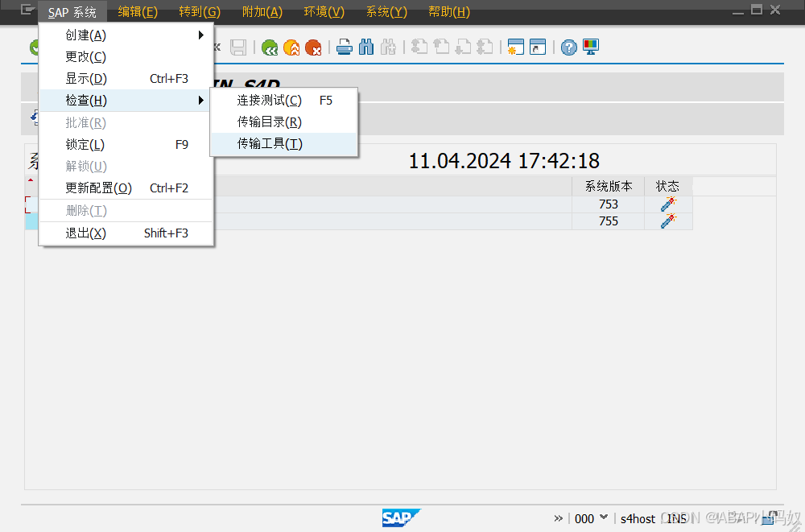805x532 pixels.
Task: Select 连接测试(C) in the submenu
Action: 284,100
